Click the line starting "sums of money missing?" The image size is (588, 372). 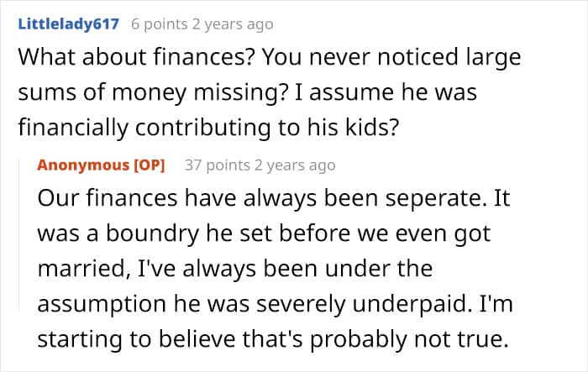point(247,93)
